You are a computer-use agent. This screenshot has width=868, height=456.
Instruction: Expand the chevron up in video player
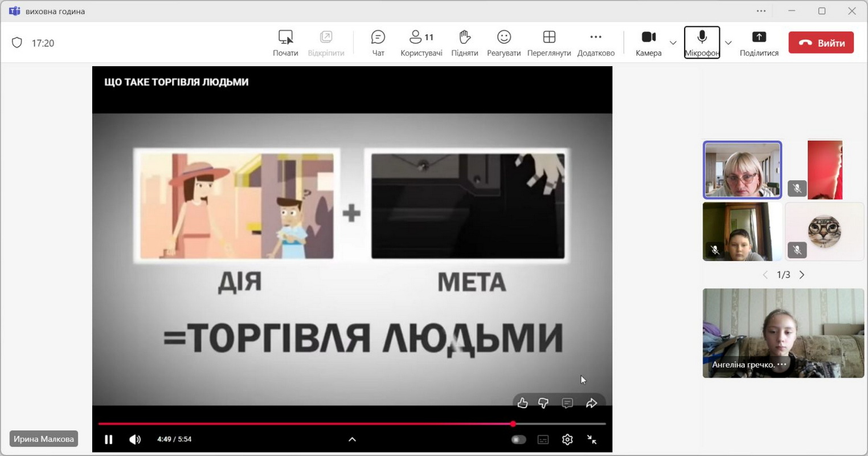(x=352, y=439)
